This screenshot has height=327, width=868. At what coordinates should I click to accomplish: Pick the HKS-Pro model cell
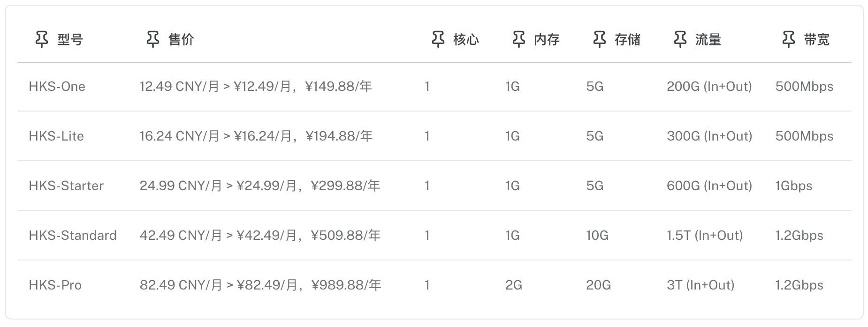[x=55, y=285]
